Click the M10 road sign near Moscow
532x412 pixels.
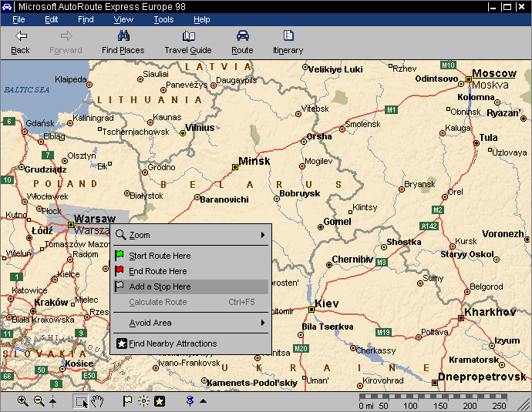pos(448,65)
